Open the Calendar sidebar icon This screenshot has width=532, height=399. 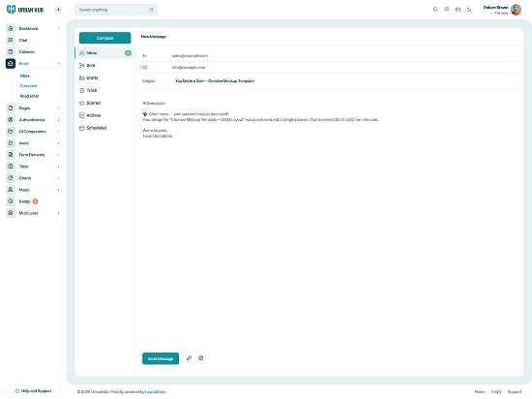click(11, 52)
